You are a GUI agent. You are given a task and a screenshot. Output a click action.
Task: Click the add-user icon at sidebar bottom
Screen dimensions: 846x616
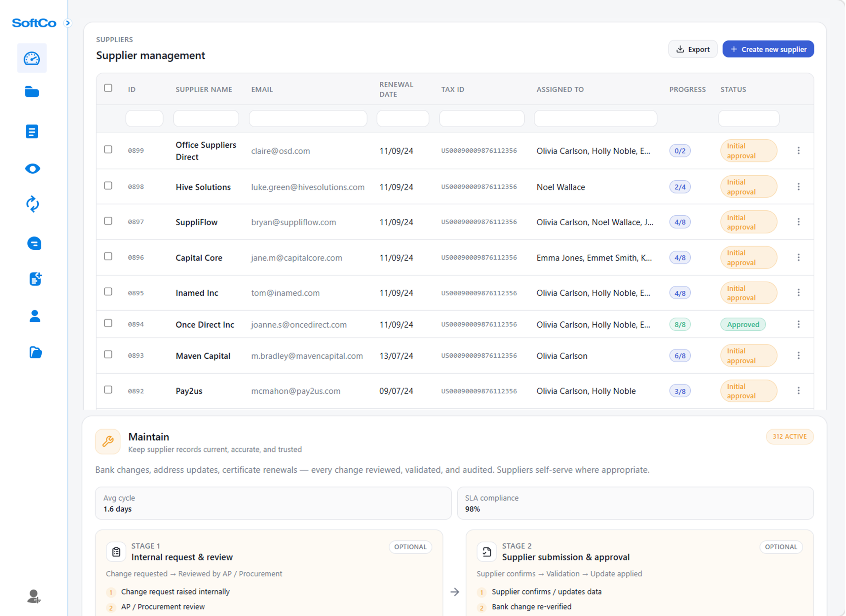[34, 596]
